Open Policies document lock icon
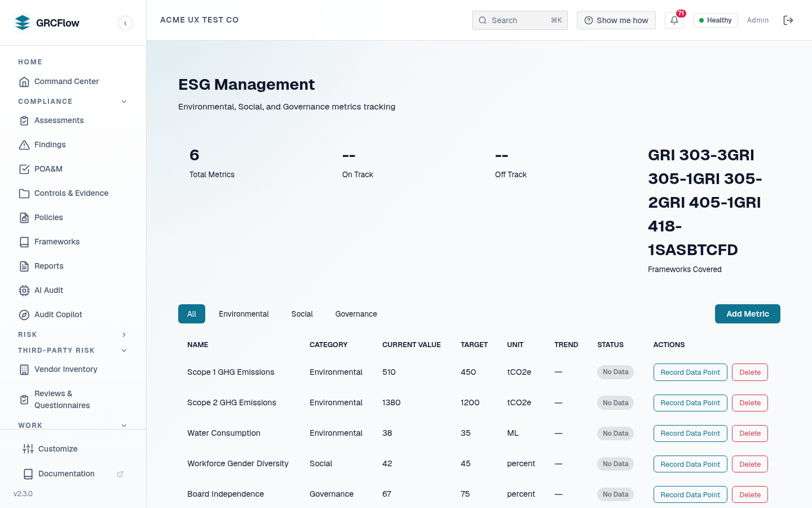 coord(24,218)
